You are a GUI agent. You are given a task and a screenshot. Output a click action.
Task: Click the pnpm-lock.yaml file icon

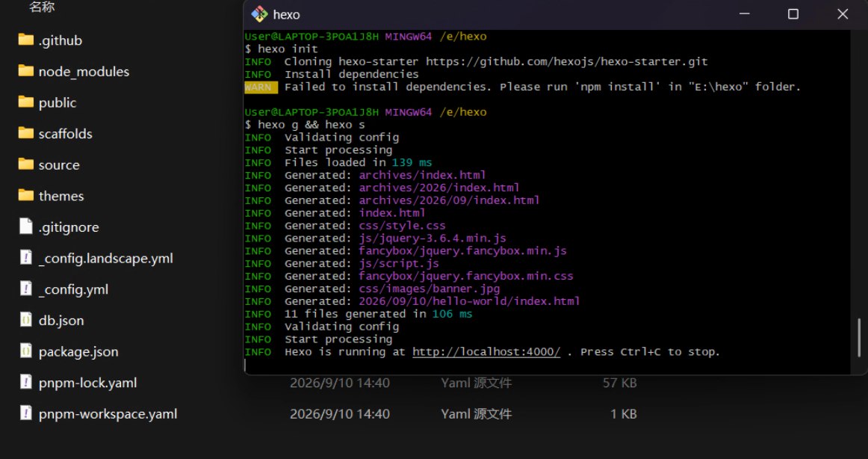click(x=26, y=382)
